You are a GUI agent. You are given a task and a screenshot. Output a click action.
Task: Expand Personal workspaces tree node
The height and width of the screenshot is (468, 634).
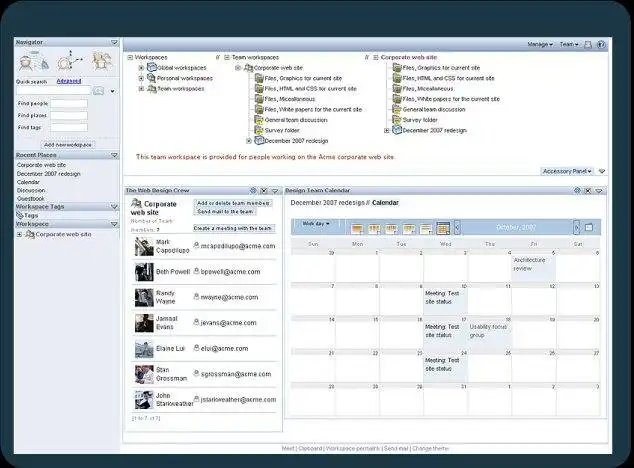[141, 78]
